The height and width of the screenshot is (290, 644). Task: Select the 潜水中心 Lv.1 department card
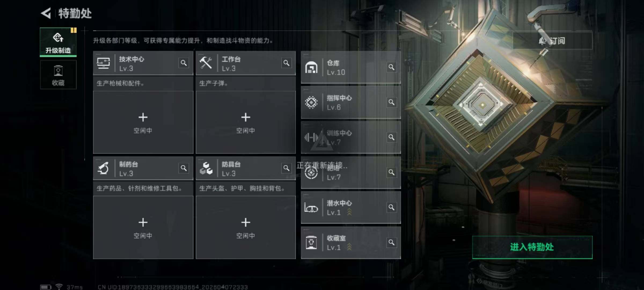click(x=351, y=207)
